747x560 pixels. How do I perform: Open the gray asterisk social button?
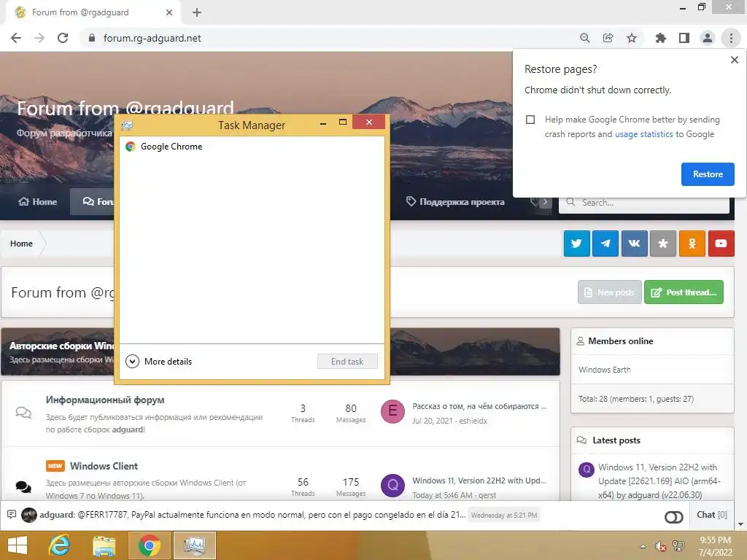[662, 244]
